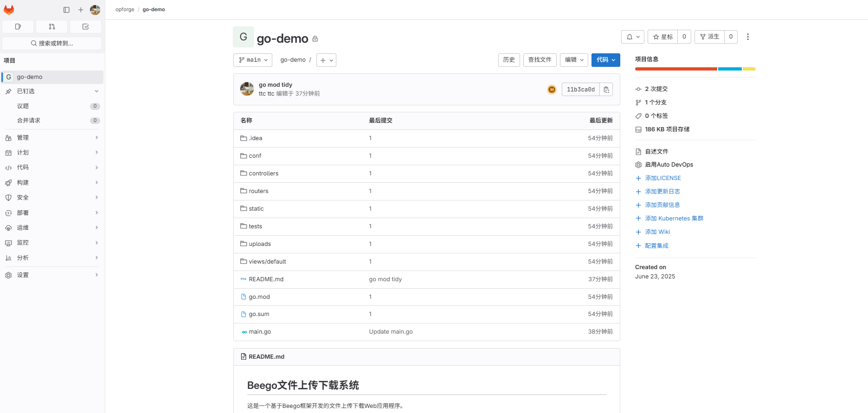Open the blue Code (代码) clone dropdown
868x413 pixels.
click(x=606, y=60)
